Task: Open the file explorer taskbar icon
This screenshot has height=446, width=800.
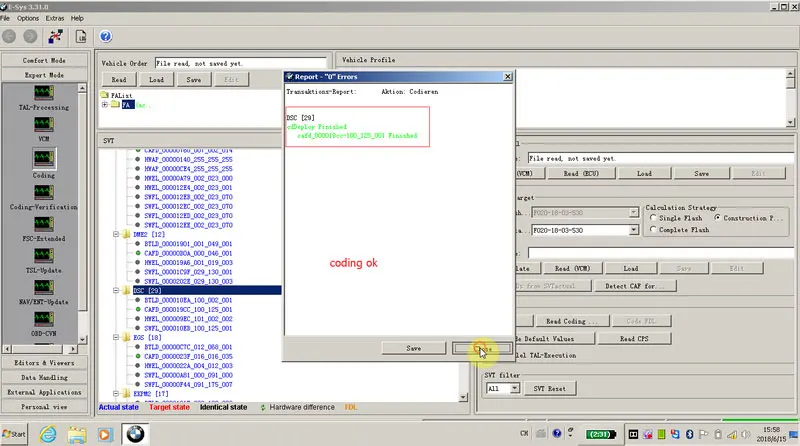Action: (x=77, y=434)
